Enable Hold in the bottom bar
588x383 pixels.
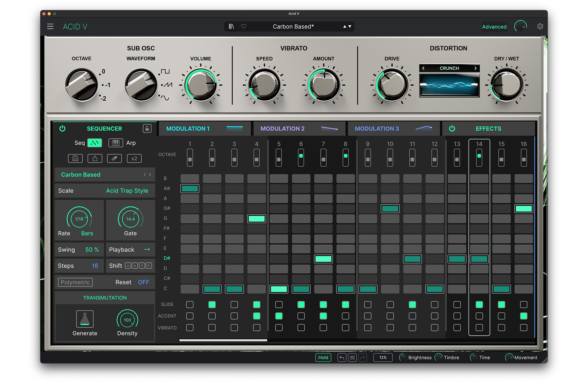pos(323,357)
